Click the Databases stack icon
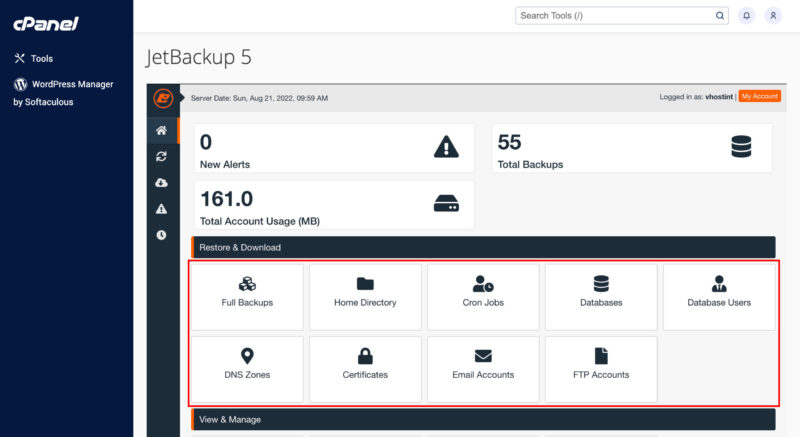 click(x=601, y=284)
